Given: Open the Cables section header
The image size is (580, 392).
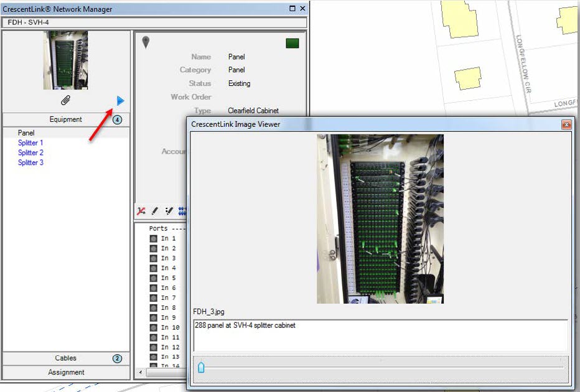Looking at the screenshot, I should (66, 358).
